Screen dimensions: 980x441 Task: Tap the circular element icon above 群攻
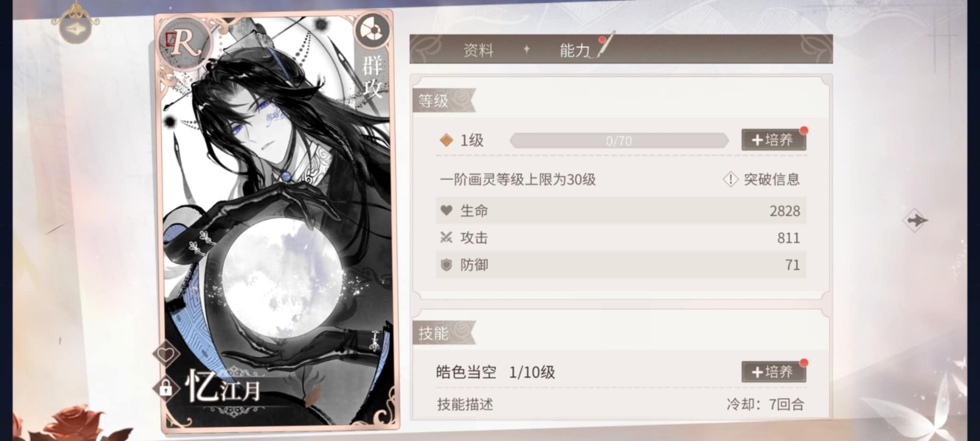point(372,30)
